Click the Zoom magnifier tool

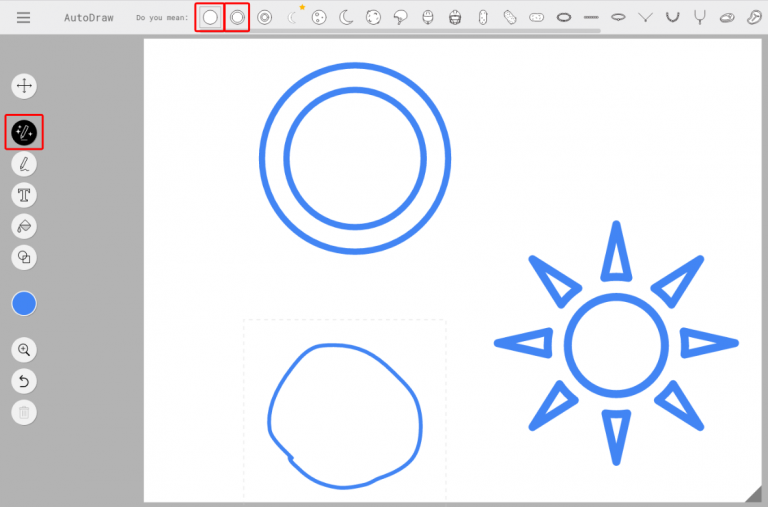click(24, 350)
